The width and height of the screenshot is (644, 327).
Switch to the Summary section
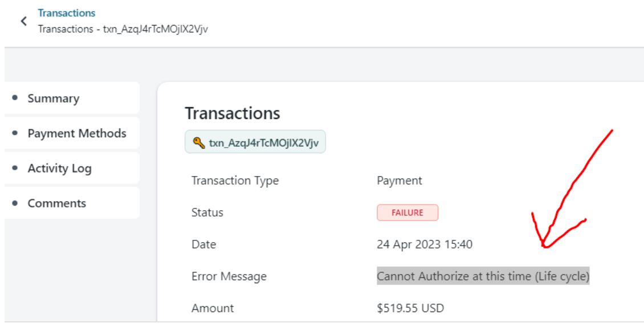coord(54,99)
